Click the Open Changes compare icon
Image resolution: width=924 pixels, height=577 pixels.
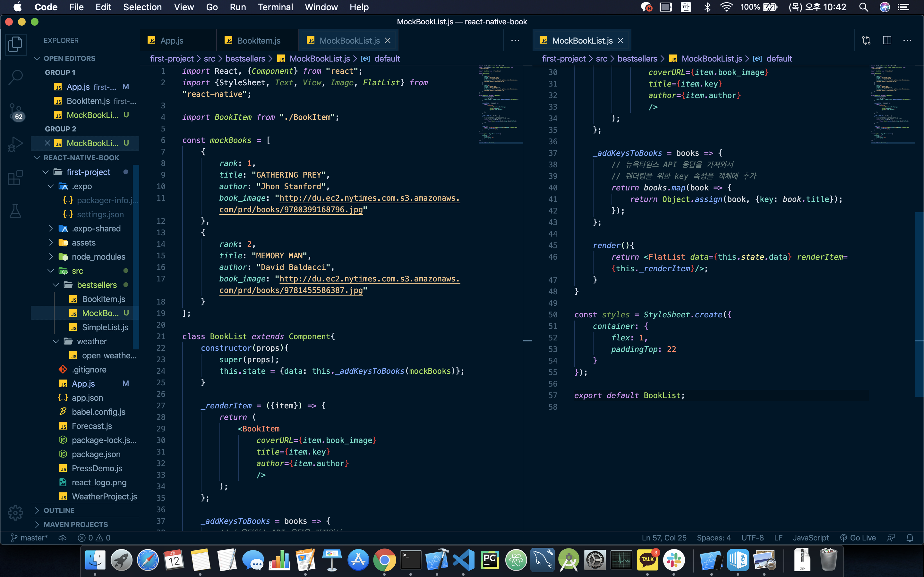click(x=866, y=40)
